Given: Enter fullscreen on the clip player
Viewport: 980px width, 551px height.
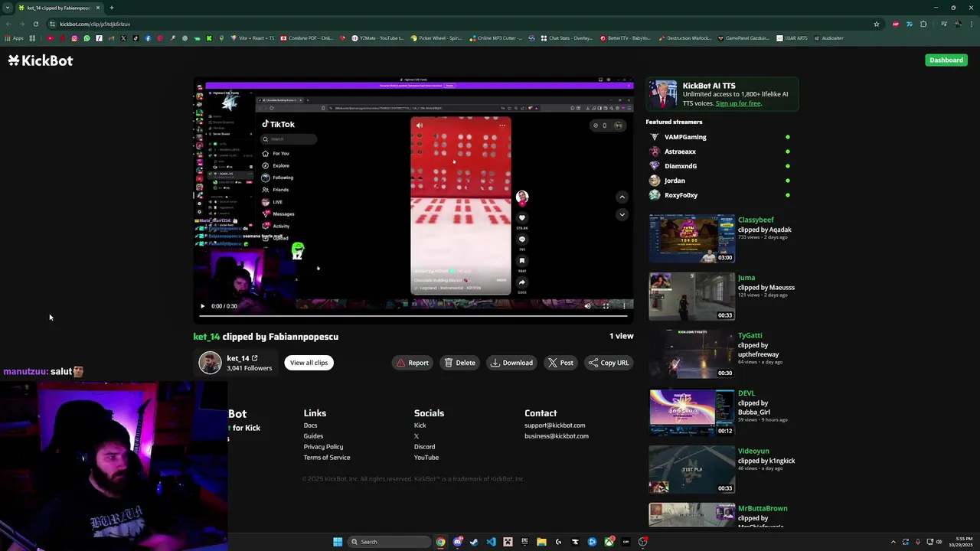Looking at the screenshot, I should coord(606,306).
